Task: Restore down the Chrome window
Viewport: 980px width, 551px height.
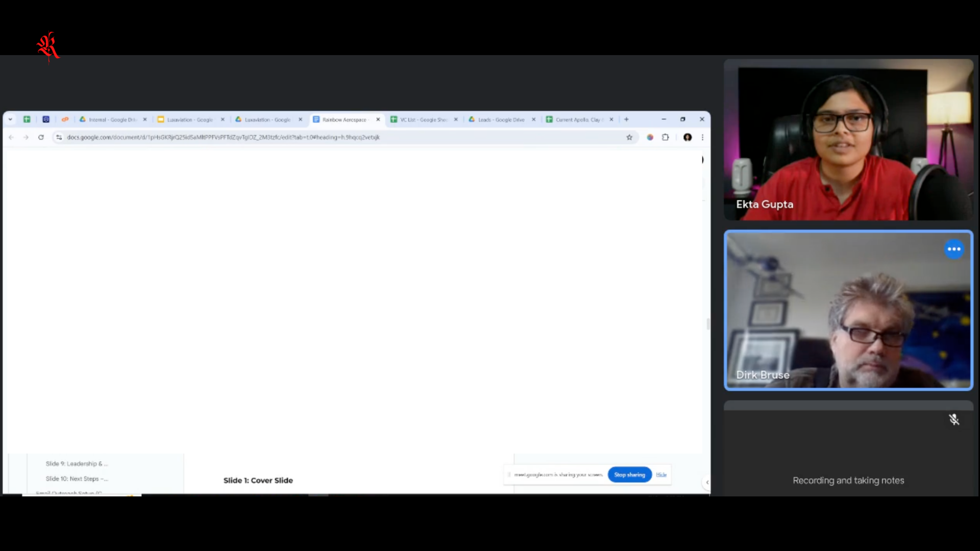Action: point(683,119)
